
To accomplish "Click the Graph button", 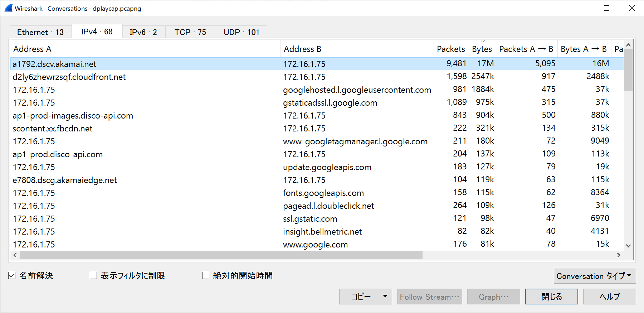I will point(494,297).
